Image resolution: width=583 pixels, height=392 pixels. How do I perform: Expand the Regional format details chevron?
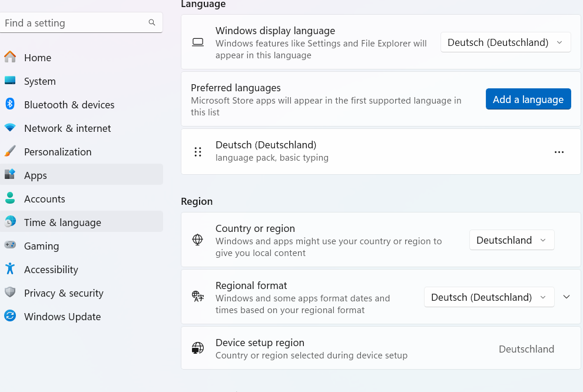567,297
